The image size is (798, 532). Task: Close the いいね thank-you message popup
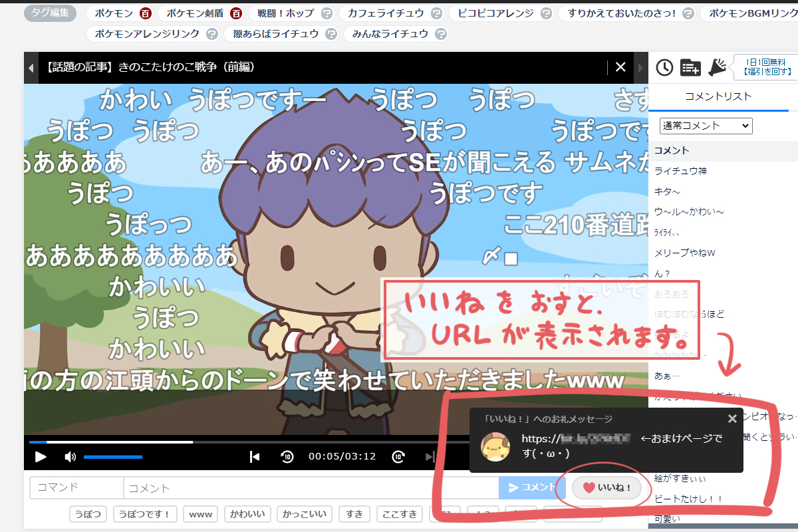tap(732, 418)
